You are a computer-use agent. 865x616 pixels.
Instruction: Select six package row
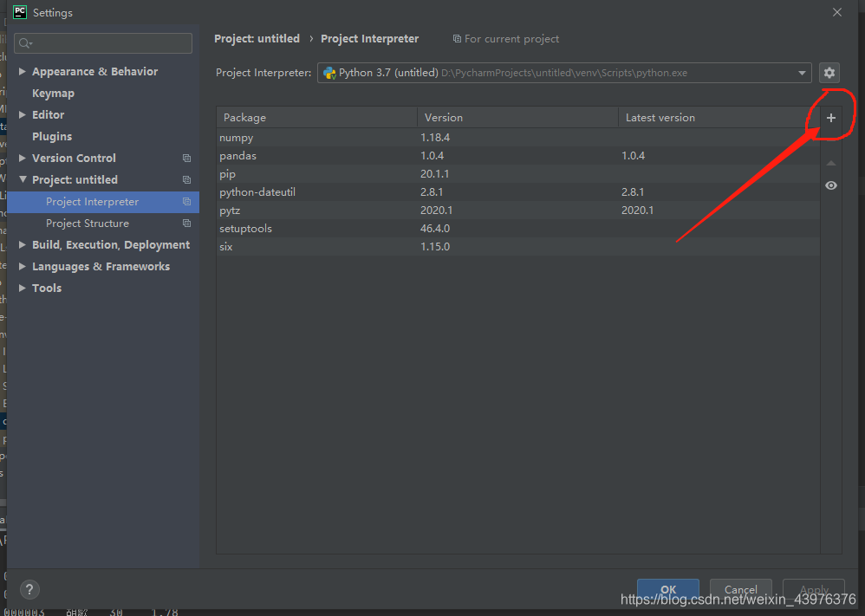pos(518,247)
